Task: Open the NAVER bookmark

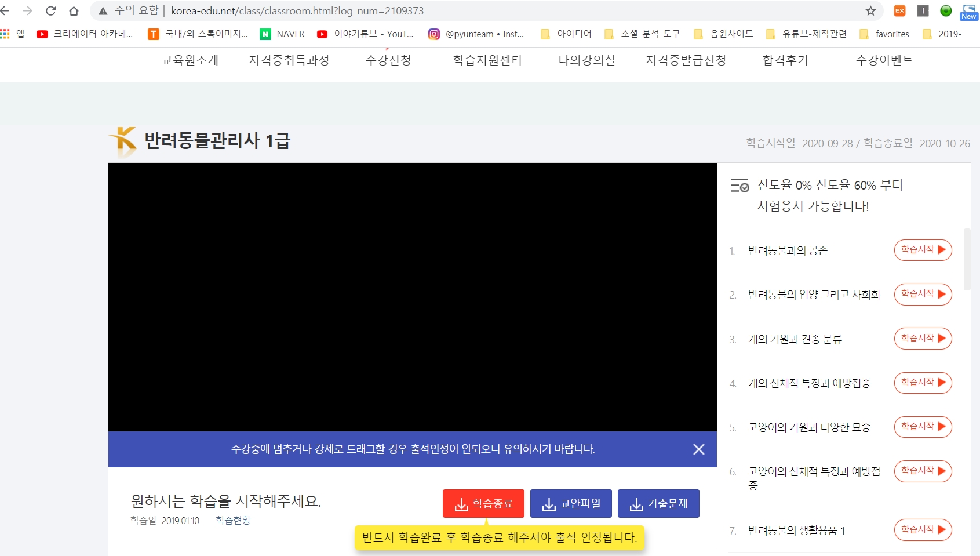Action: (x=282, y=34)
